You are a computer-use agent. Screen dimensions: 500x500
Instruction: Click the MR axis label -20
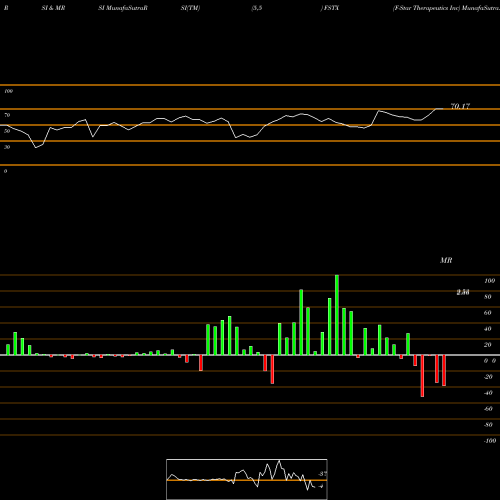pyautogui.click(x=488, y=377)
